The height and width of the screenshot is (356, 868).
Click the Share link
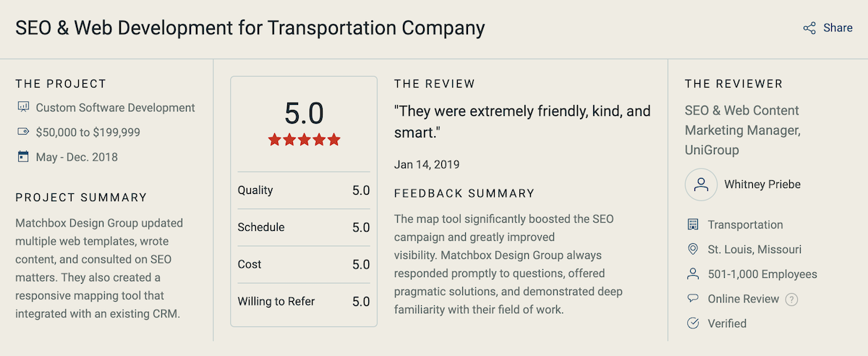838,28
